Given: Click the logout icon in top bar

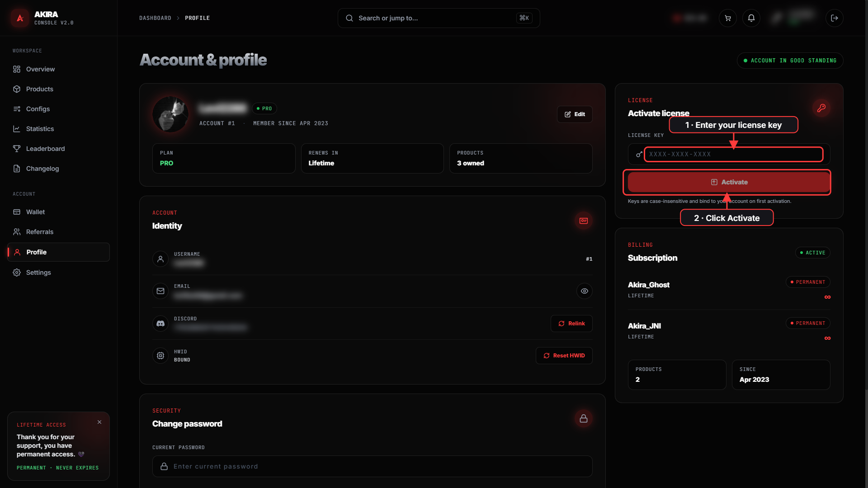Looking at the screenshot, I should pos(835,18).
